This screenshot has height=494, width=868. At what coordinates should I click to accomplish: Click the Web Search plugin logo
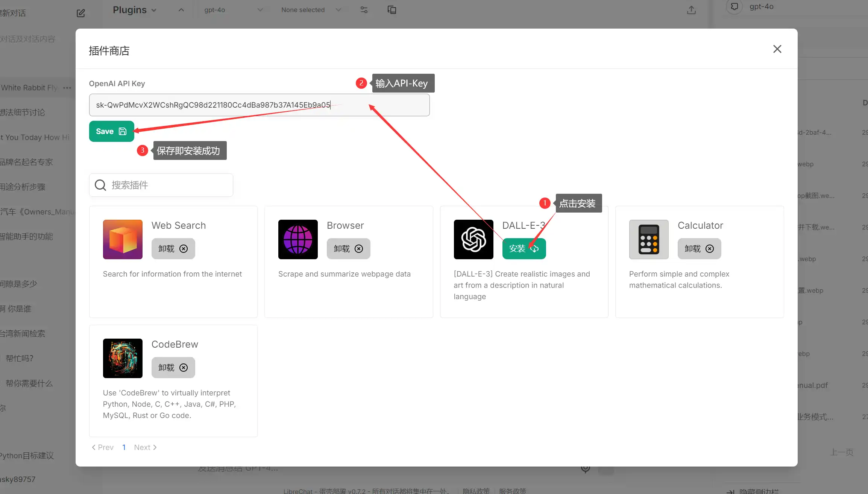click(x=123, y=239)
